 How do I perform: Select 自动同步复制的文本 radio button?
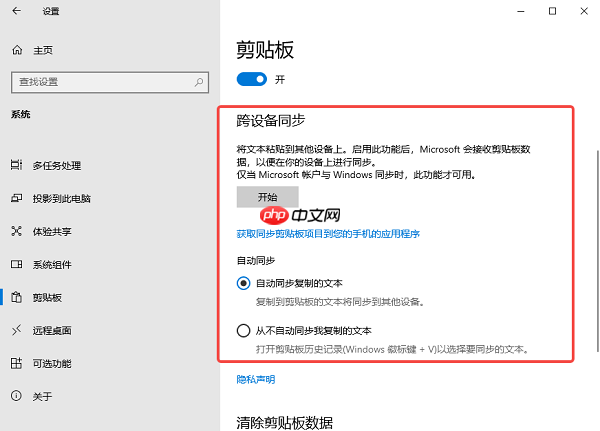click(243, 283)
